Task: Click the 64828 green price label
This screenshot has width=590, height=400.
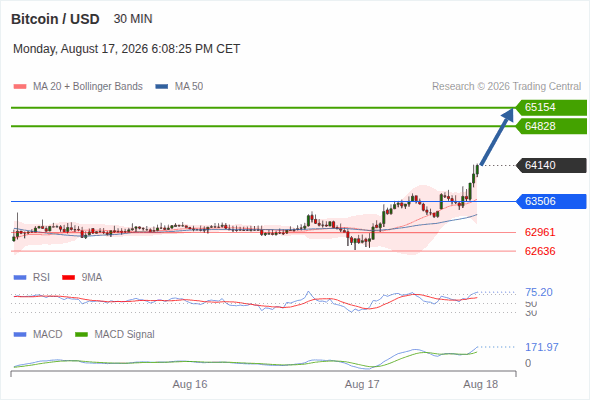Action: point(551,126)
